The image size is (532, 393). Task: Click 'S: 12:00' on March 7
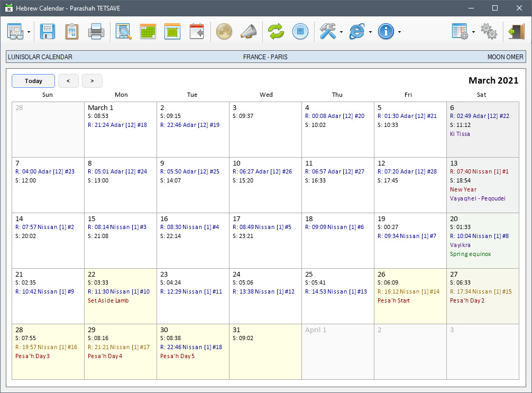25,180
